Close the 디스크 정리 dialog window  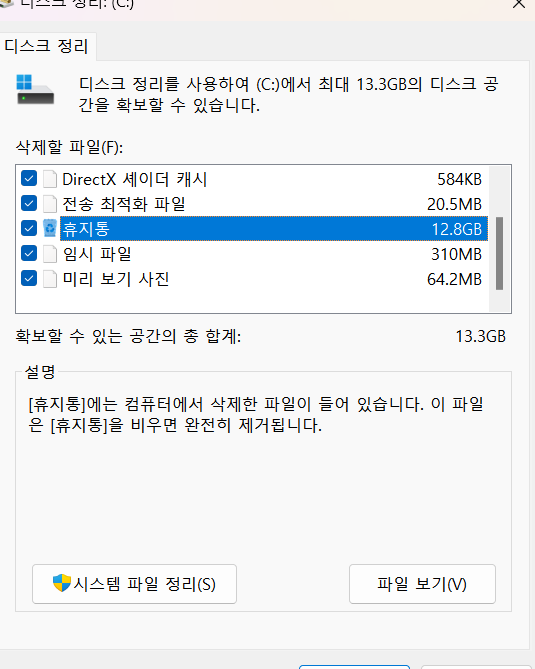click(519, 4)
